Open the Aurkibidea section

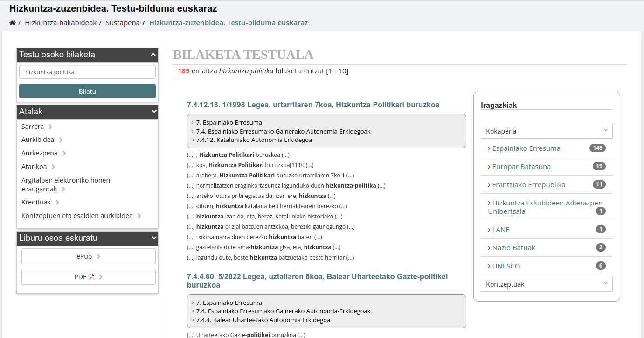tap(38, 140)
